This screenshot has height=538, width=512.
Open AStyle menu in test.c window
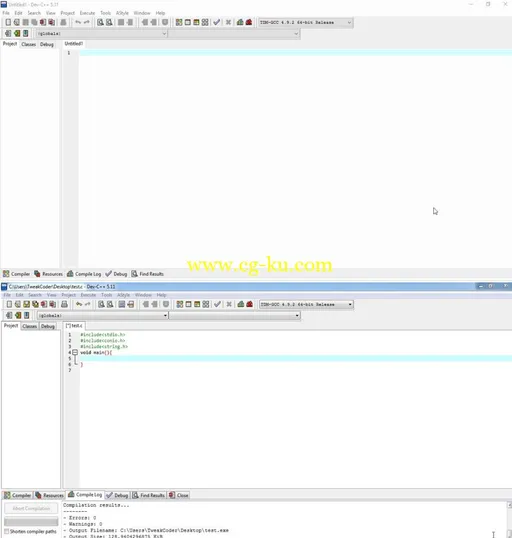pos(124,295)
